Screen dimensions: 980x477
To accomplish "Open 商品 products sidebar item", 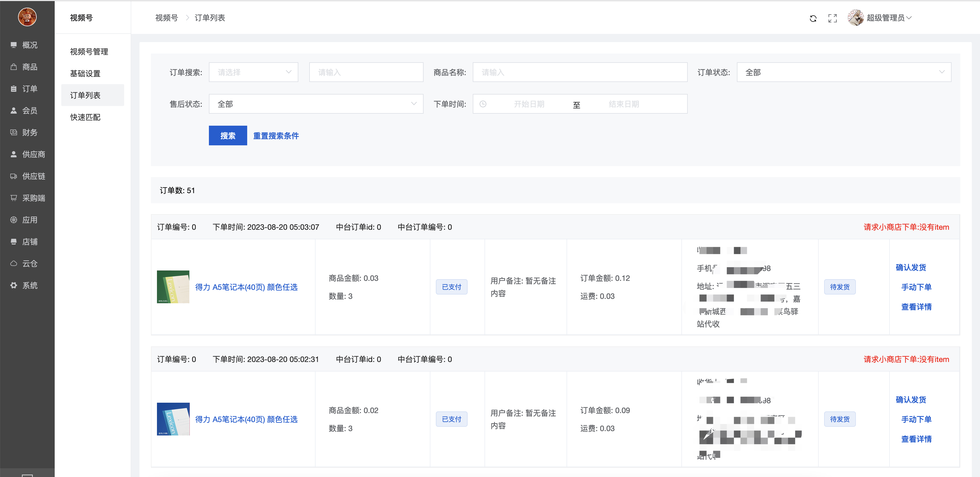I will click(29, 67).
